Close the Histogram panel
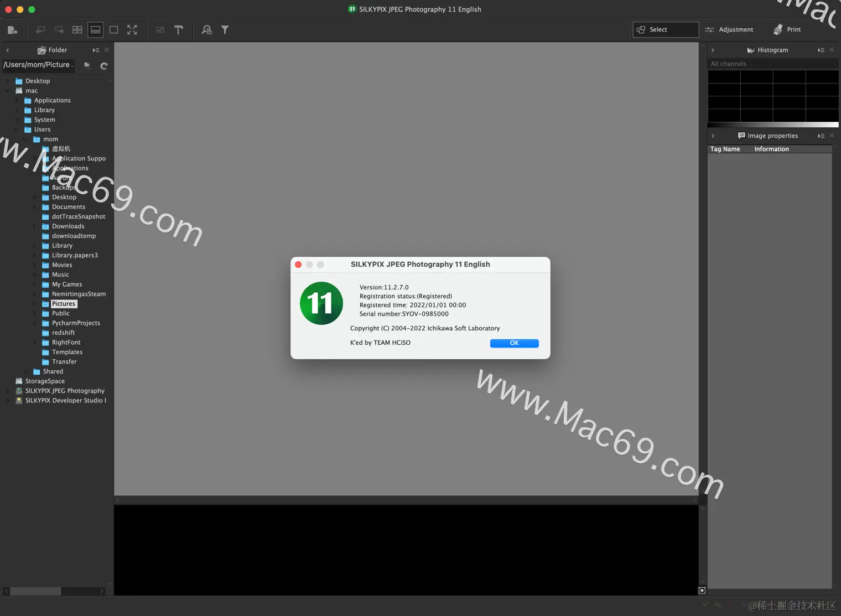This screenshot has width=841, height=616. point(832,50)
